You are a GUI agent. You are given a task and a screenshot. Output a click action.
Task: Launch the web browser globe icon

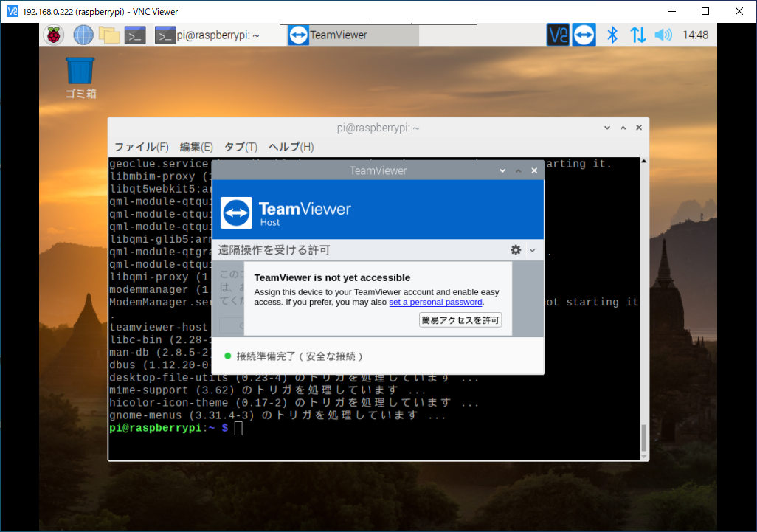pyautogui.click(x=83, y=35)
